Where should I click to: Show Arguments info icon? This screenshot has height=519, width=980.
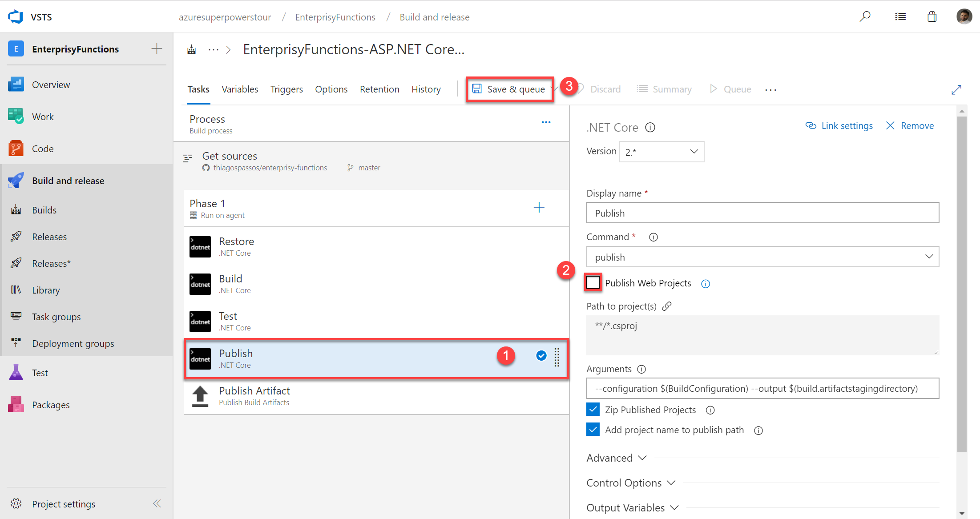tap(641, 369)
